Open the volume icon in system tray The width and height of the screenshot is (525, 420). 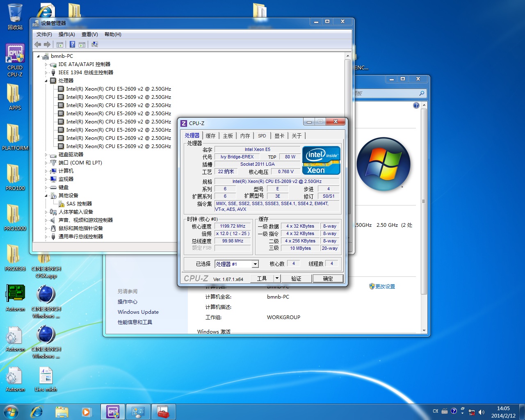point(482,411)
